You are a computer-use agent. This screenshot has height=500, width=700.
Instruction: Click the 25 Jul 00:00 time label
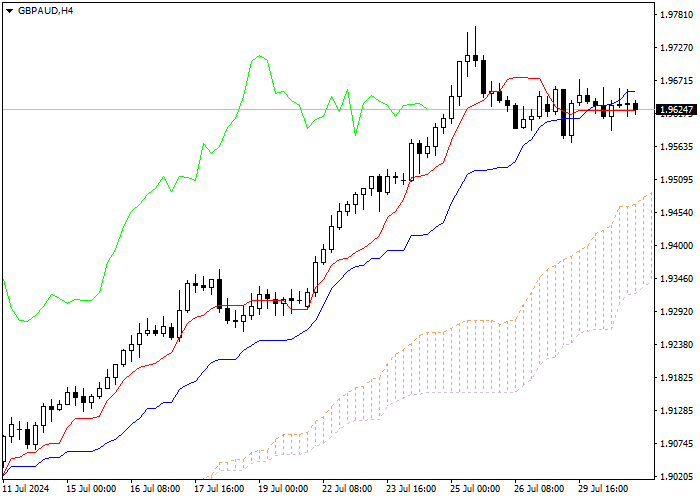click(x=475, y=489)
